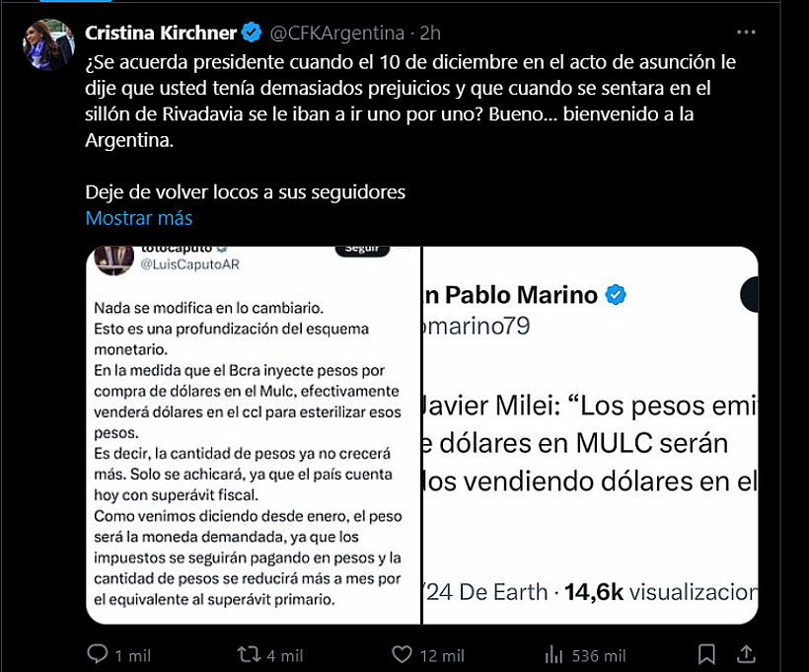Click the blue verified badge beside Cristina Kirchner
This screenshot has height=672, width=809.
pyautogui.click(x=252, y=32)
